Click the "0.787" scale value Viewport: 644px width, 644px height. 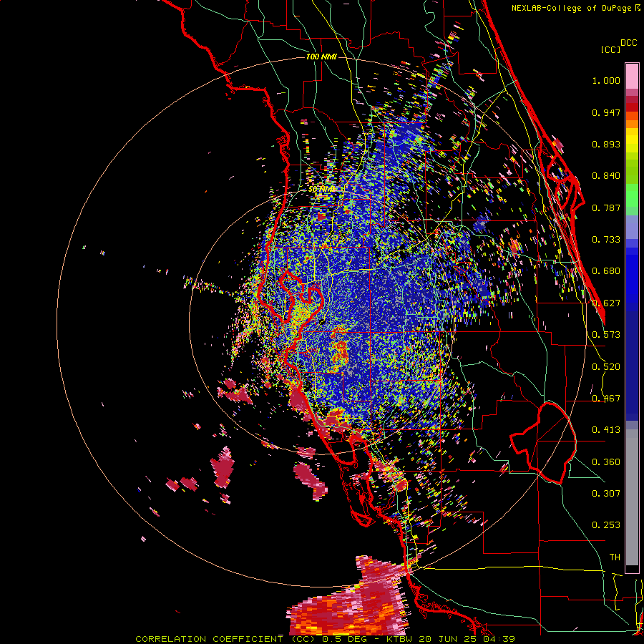coord(606,208)
